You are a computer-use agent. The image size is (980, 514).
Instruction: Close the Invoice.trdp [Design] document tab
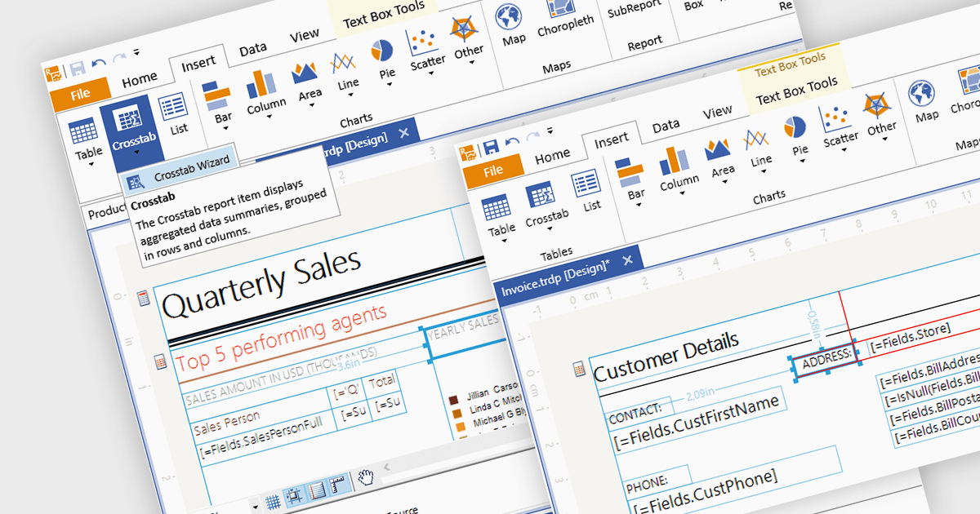point(627,260)
